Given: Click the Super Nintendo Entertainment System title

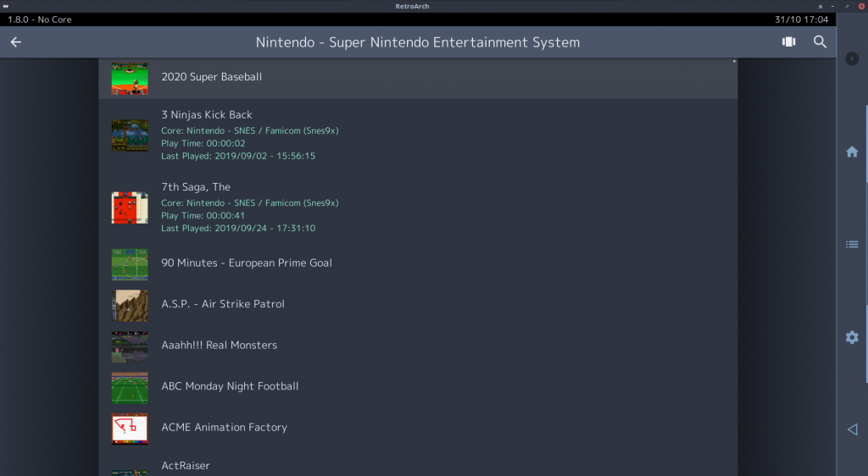Looking at the screenshot, I should click(418, 42).
